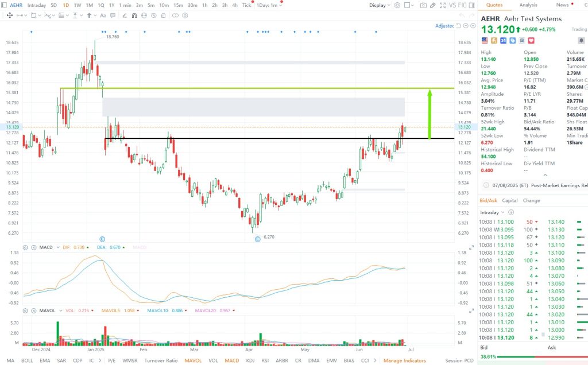Disable the MACD indicator in bottom bar
Viewport: 588px width, 365px height.
point(232,360)
